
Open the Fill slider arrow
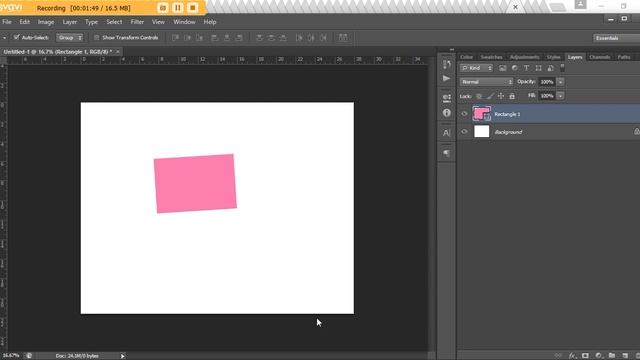(x=561, y=96)
